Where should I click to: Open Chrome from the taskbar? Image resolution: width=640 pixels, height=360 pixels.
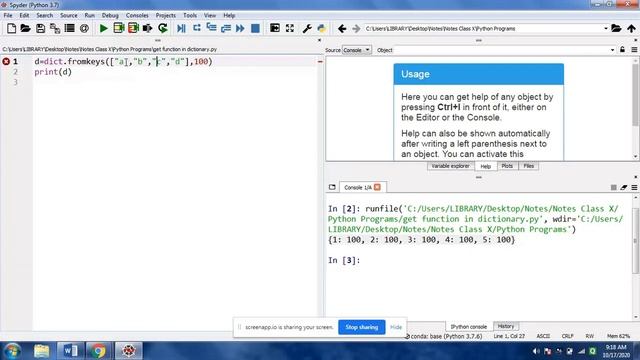tap(98, 351)
